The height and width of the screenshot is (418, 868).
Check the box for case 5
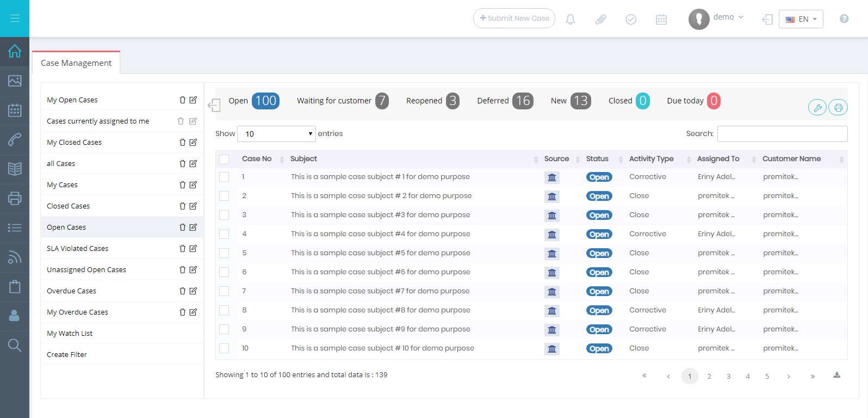pyautogui.click(x=224, y=253)
